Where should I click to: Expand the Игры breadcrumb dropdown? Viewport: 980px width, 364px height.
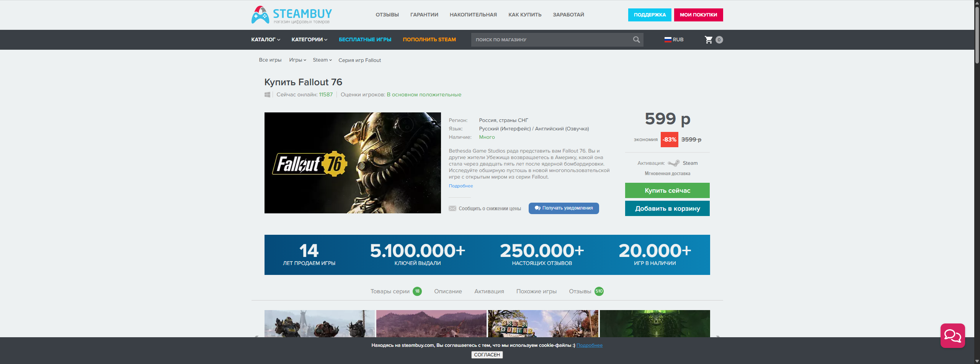click(297, 60)
